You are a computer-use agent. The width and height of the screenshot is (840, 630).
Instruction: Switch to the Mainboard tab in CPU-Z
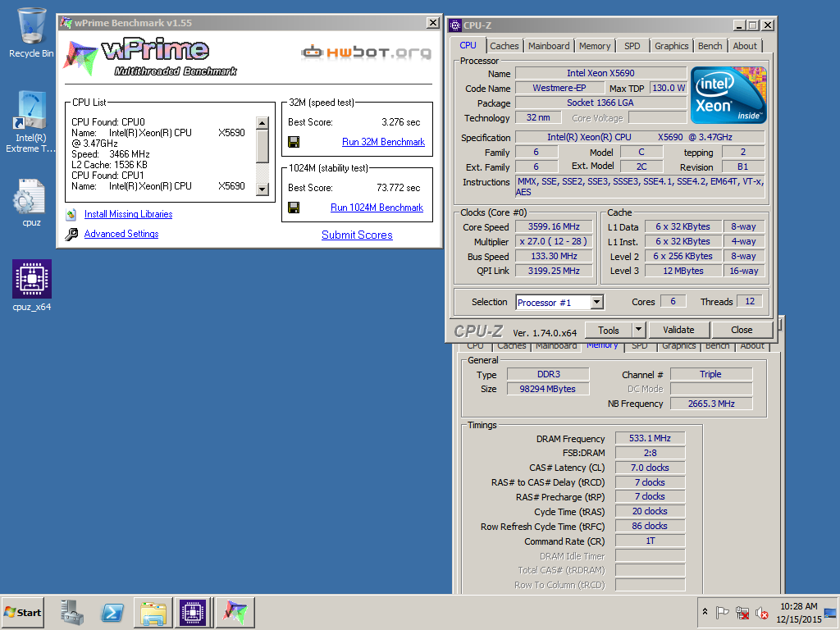click(549, 46)
